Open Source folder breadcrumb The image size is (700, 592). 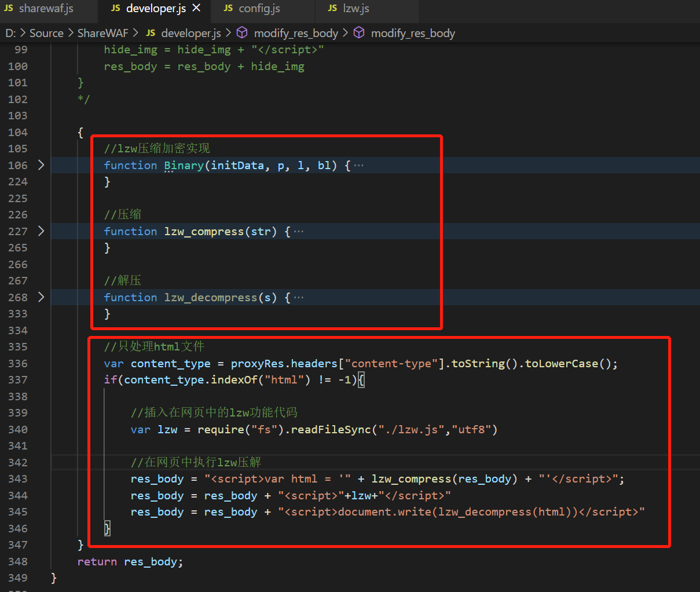click(46, 33)
